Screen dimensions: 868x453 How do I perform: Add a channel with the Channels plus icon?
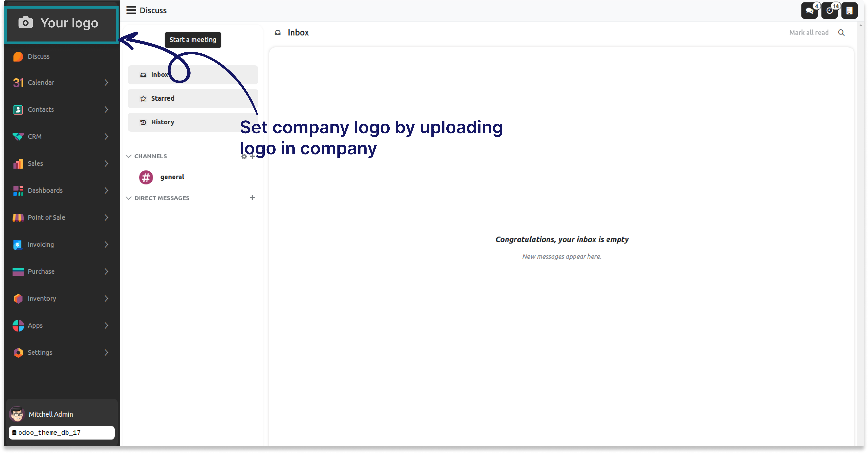[252, 156]
